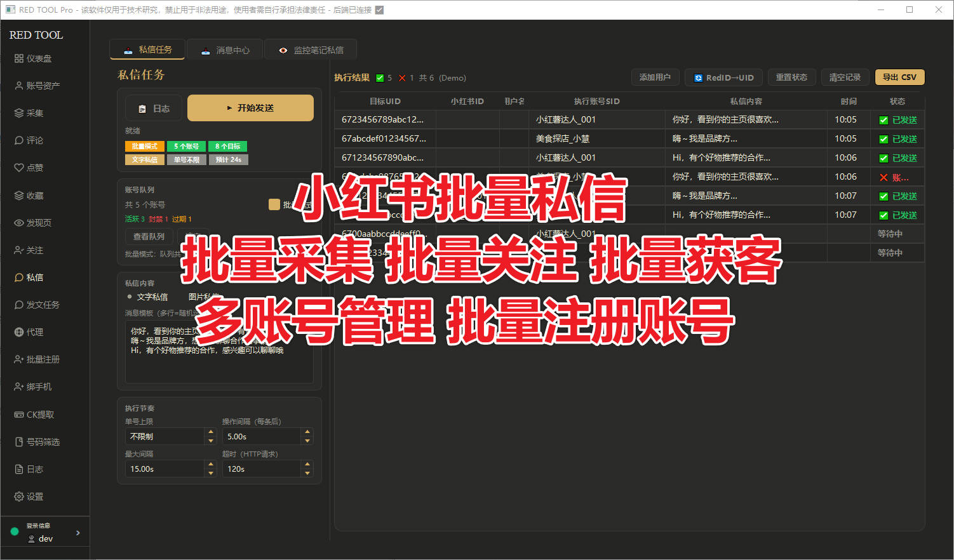954x560 pixels.
Task: Decrease the 单号上限 value with down arrow
Action: [212, 441]
